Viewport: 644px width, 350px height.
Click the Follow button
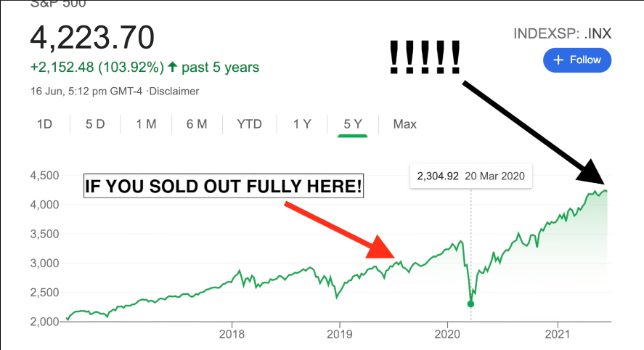point(577,60)
